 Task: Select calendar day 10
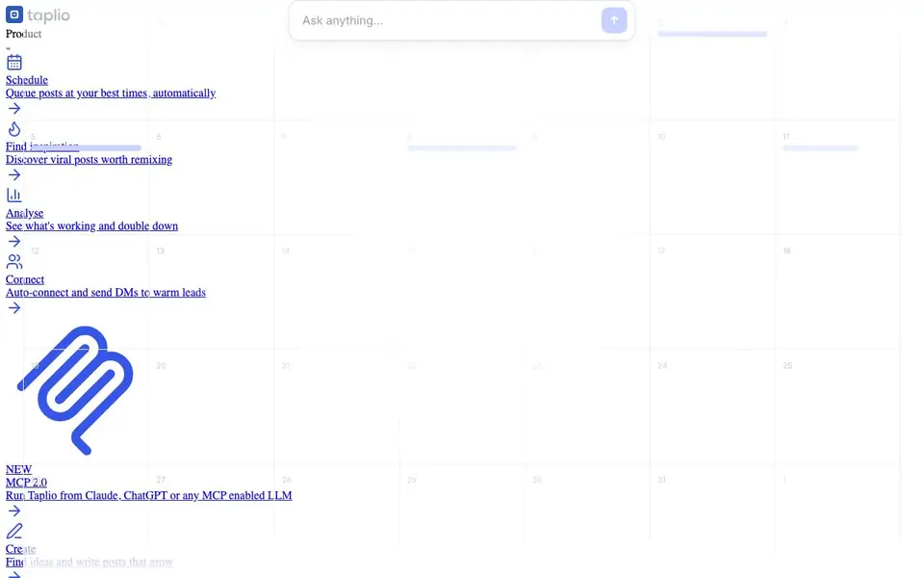tap(661, 137)
